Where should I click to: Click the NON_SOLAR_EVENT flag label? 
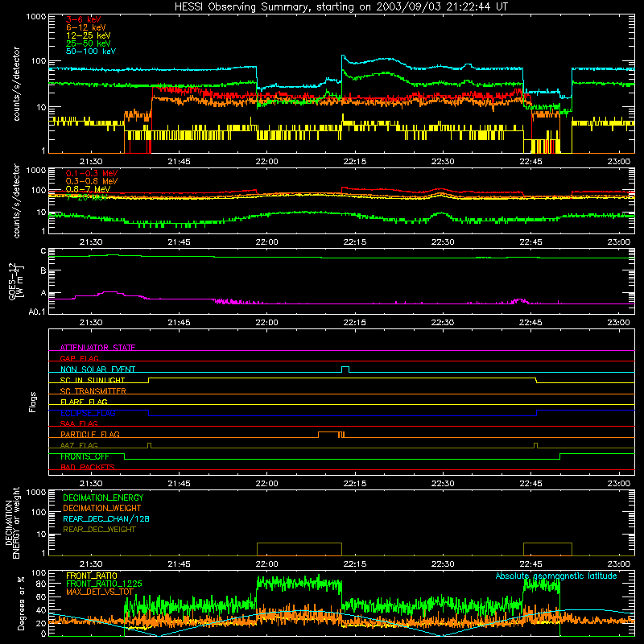(97, 369)
